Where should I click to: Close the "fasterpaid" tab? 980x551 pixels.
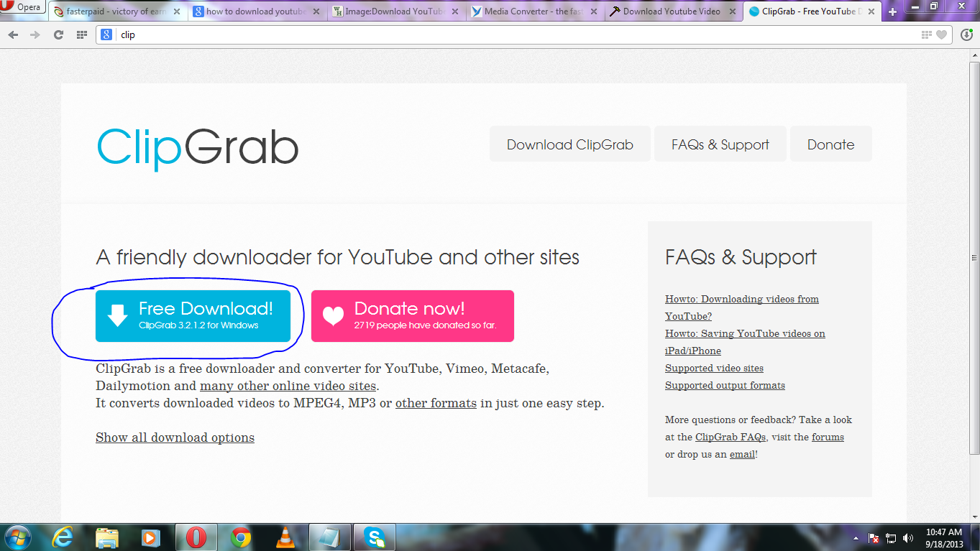177,11
